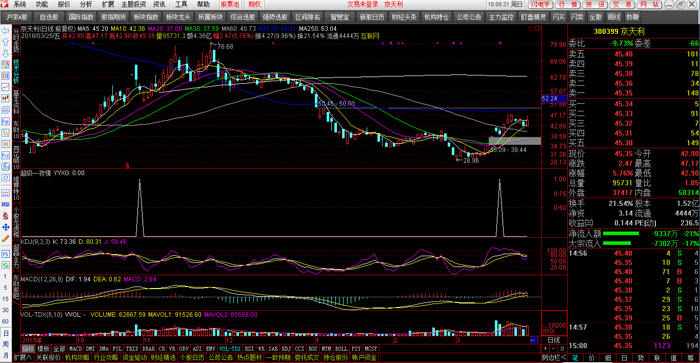Open the 日线 period selector
This screenshot has width=700, height=363.
point(554,341)
